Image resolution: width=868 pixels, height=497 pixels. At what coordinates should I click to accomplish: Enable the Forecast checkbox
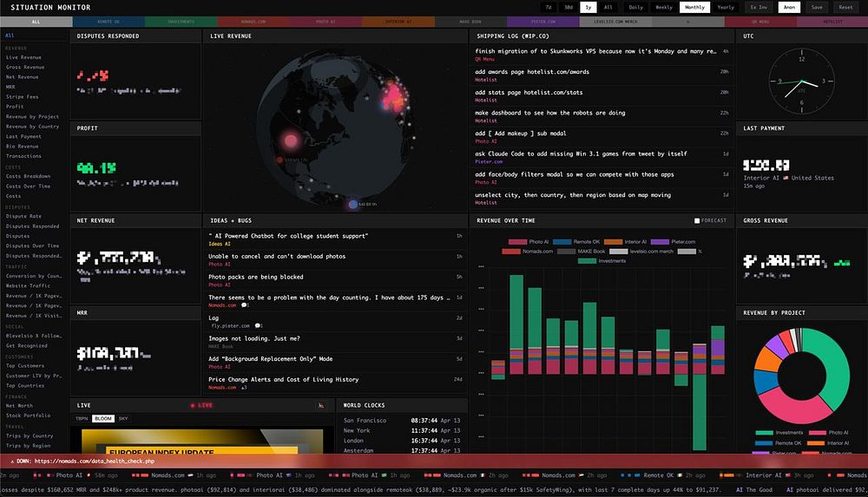(697, 221)
